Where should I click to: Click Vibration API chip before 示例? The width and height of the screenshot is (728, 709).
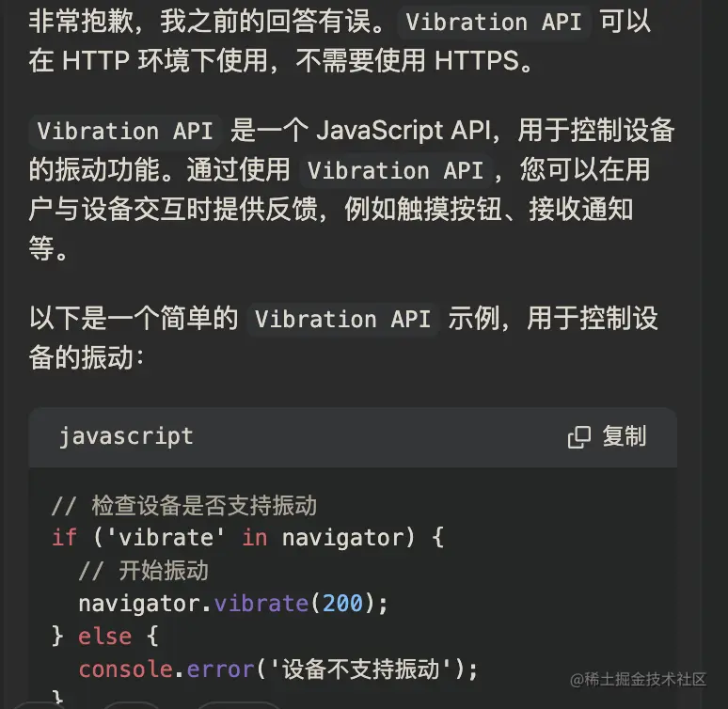point(342,319)
